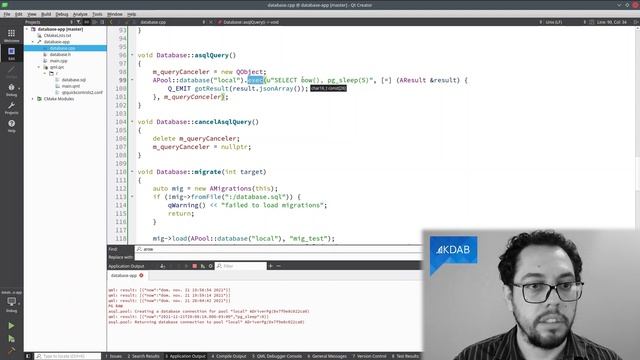Image resolution: width=640 pixels, height=360 pixels.
Task: Run the project with green play button
Action: (x=11, y=326)
